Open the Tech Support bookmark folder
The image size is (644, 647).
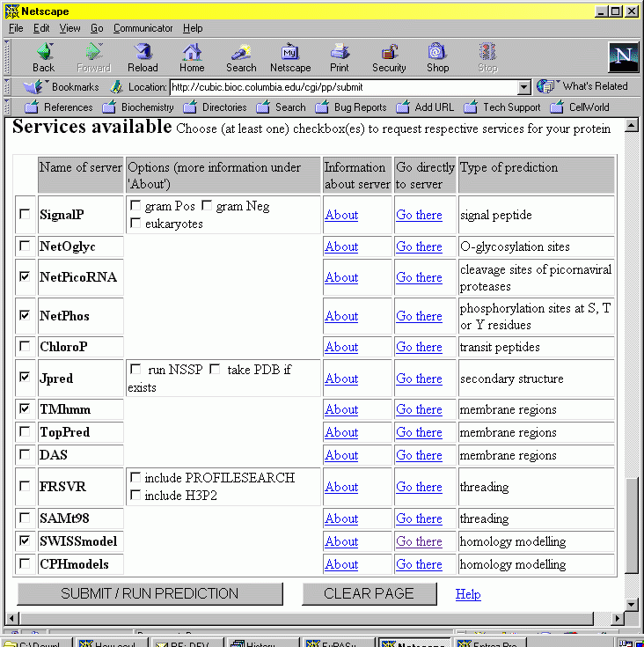501,107
